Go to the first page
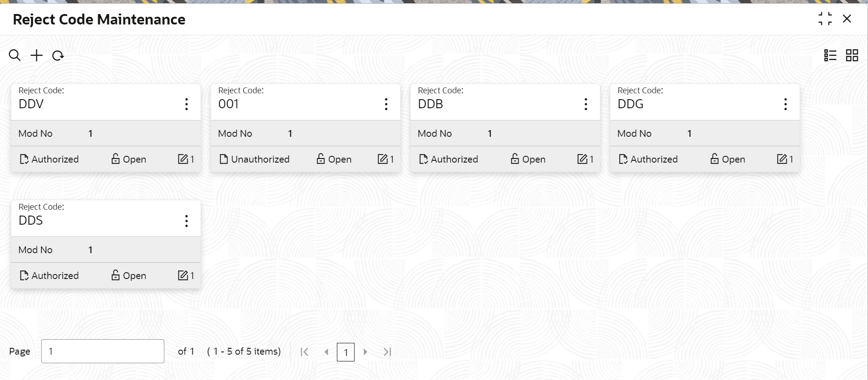This screenshot has width=868, height=380. tap(304, 352)
